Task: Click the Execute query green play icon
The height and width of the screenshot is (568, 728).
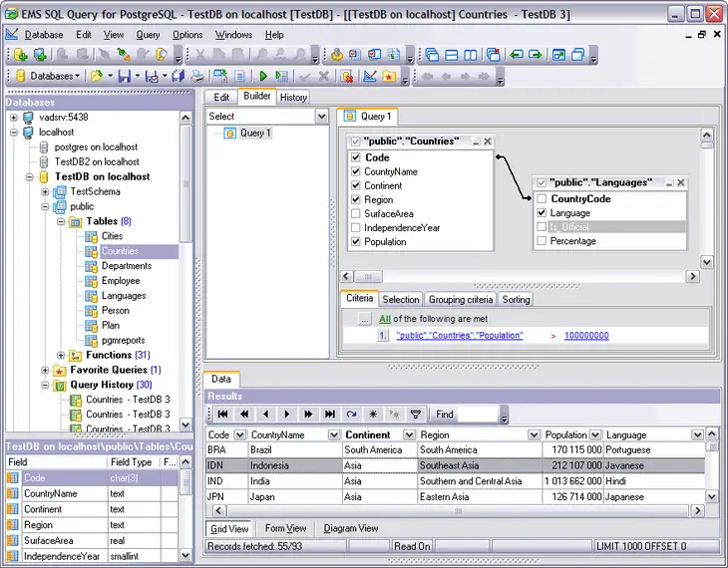Action: 263,76
